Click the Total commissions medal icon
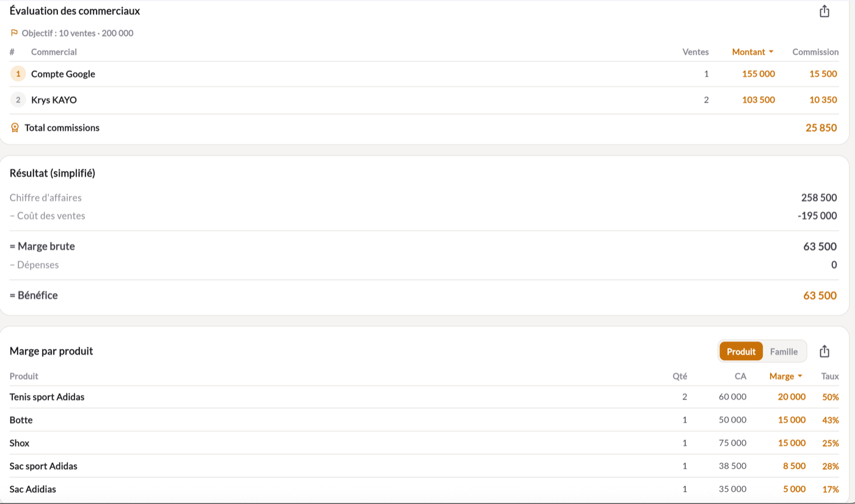Viewport: 855px width, 504px height. point(15,128)
